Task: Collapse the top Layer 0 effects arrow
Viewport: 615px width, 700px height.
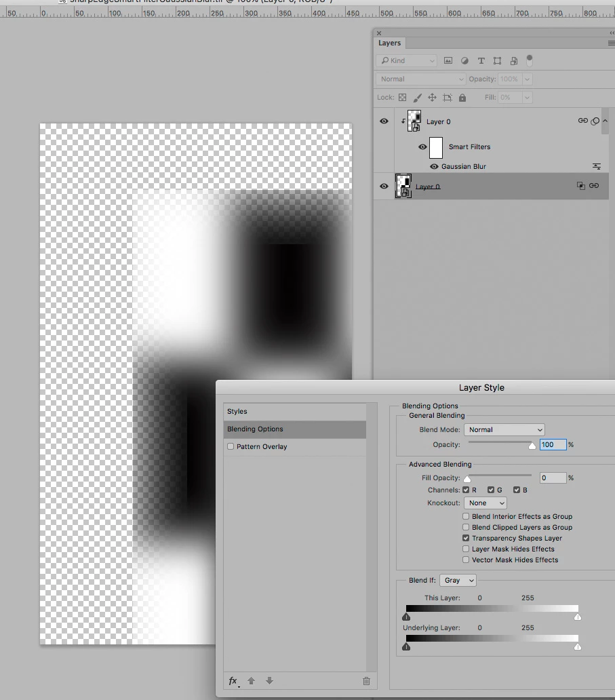Action: click(x=606, y=121)
